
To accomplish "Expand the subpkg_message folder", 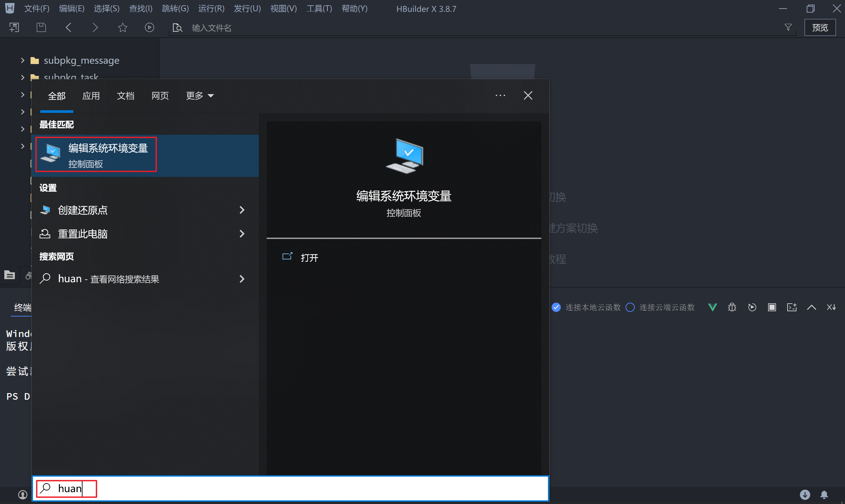I will (x=22, y=60).
